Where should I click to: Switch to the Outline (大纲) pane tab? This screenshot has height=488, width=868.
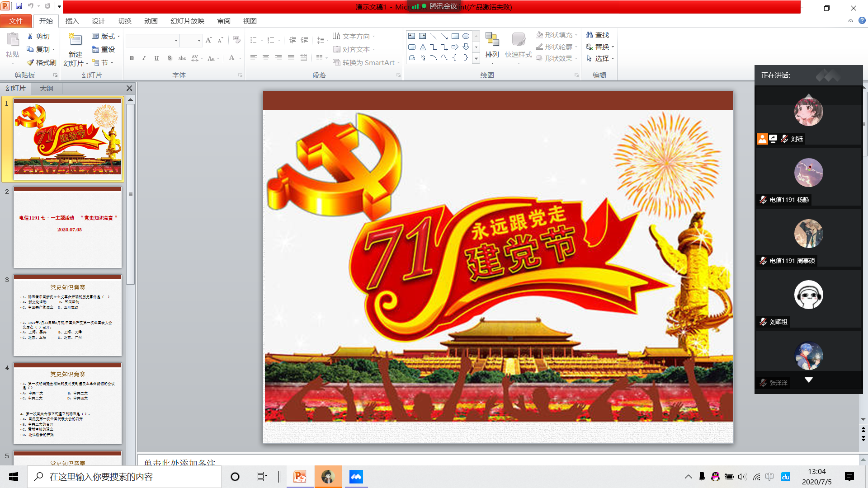(x=46, y=88)
